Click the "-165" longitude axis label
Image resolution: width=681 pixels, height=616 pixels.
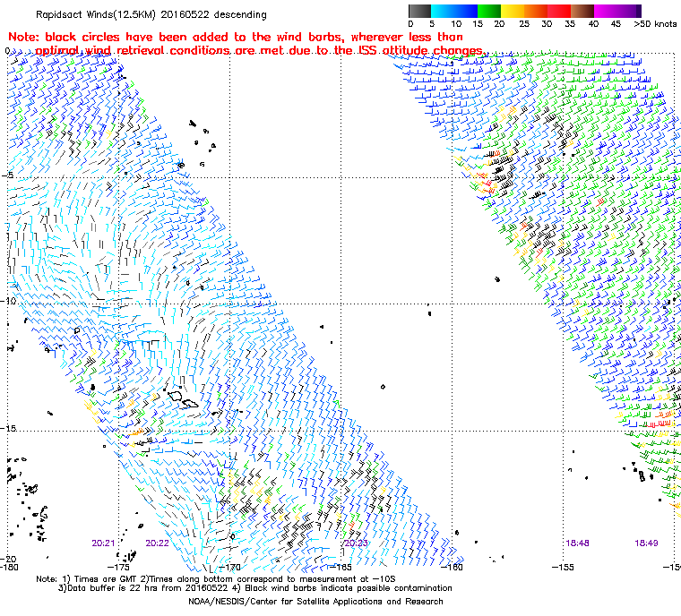click(340, 567)
